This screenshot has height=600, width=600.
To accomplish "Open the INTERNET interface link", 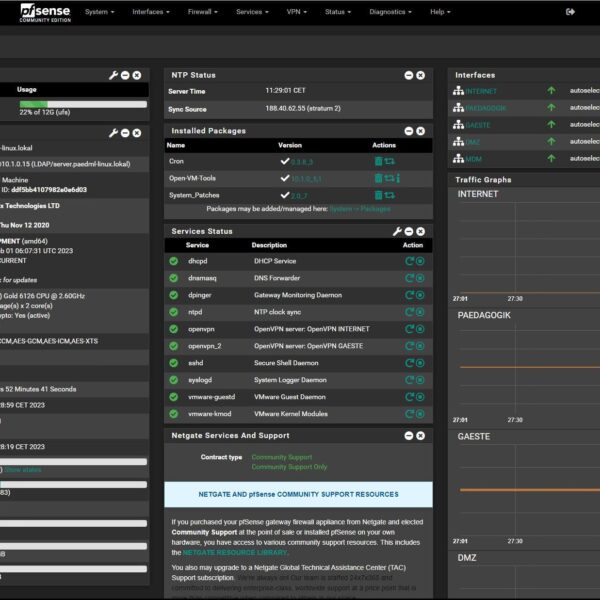I will (x=481, y=91).
